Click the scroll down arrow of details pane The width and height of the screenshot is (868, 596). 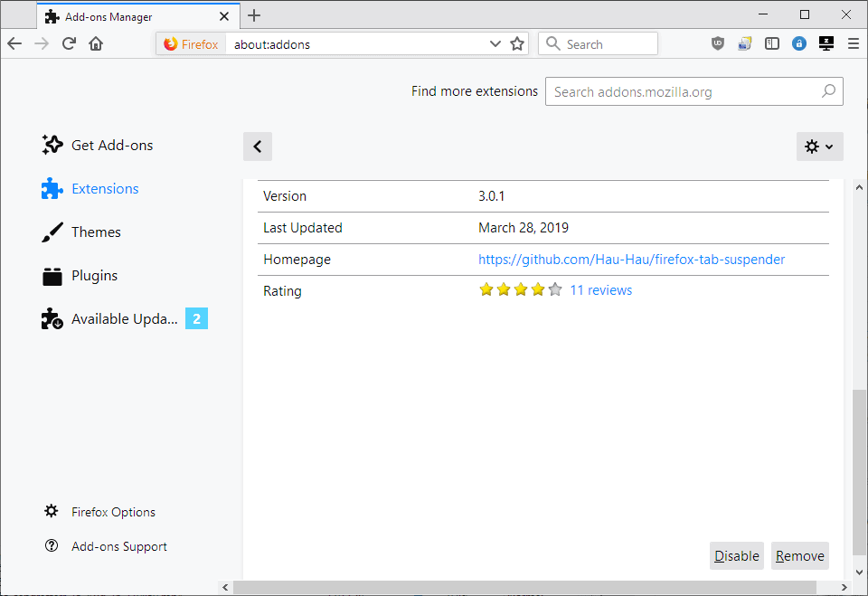[x=859, y=572]
